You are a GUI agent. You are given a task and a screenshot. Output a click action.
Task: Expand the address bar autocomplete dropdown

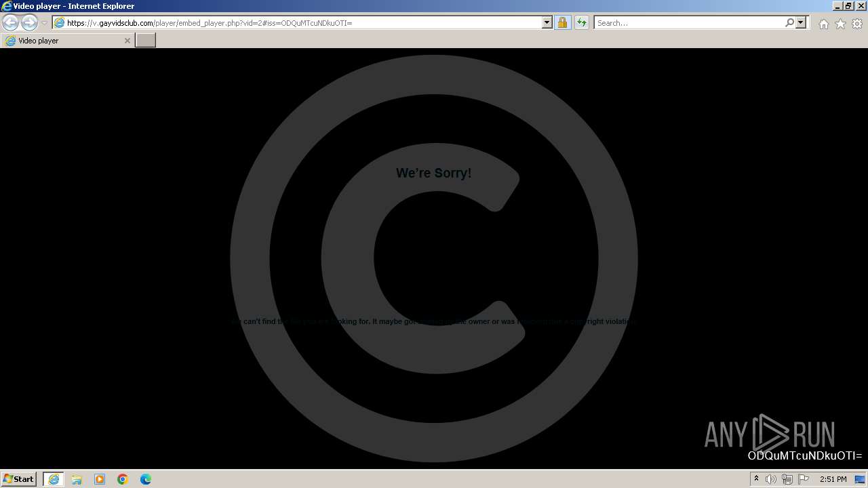pyautogui.click(x=547, y=23)
